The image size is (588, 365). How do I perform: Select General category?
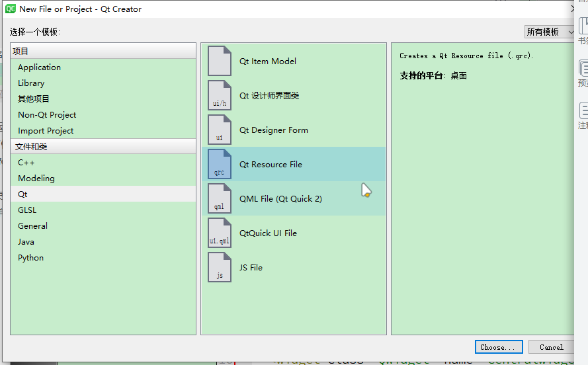103,225
